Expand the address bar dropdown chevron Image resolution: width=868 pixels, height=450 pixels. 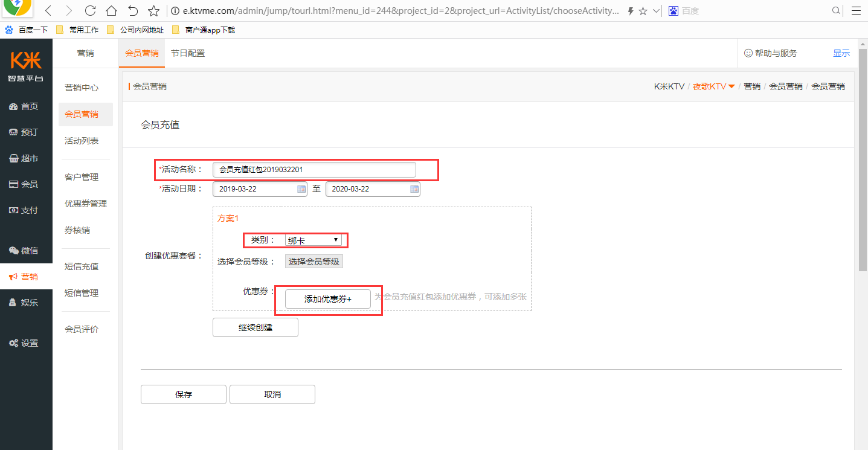click(x=656, y=11)
